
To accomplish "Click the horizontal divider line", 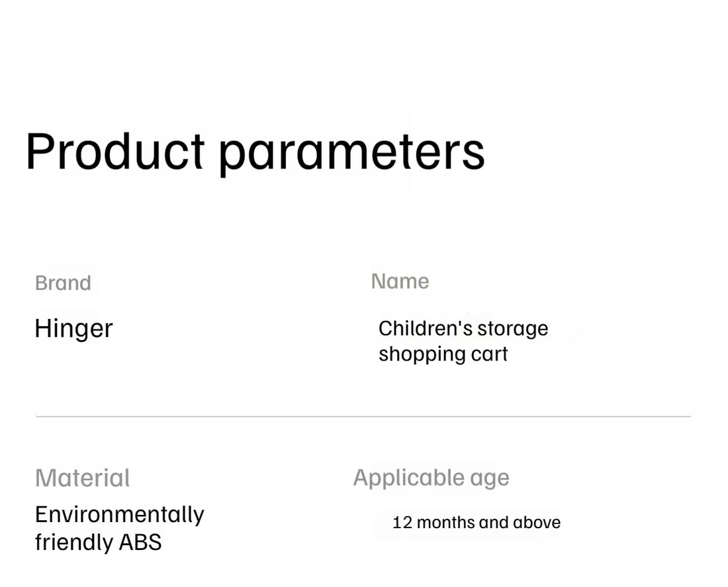I will pos(363,416).
